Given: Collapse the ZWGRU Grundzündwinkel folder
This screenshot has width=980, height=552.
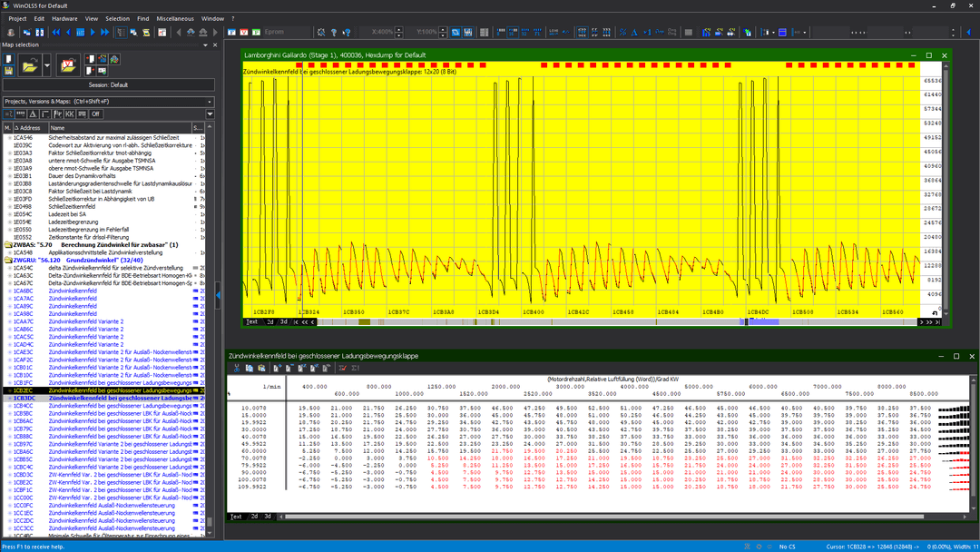Looking at the screenshot, I should (9, 261).
